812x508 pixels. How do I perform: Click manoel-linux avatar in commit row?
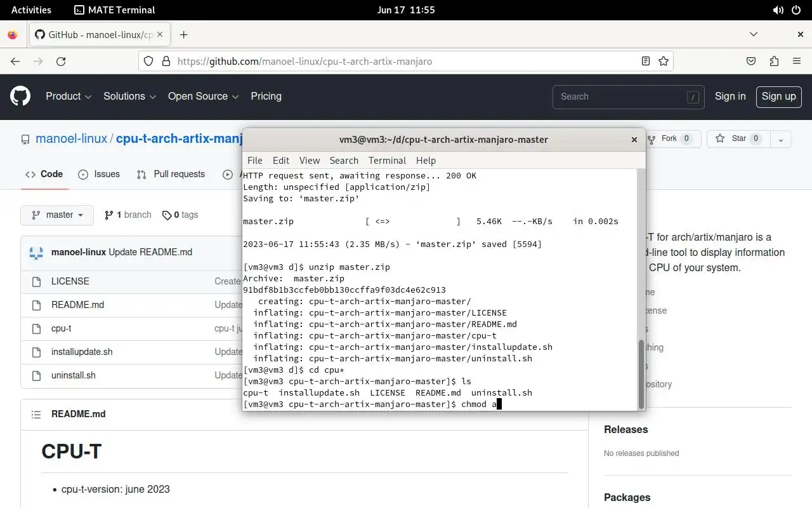tap(36, 252)
